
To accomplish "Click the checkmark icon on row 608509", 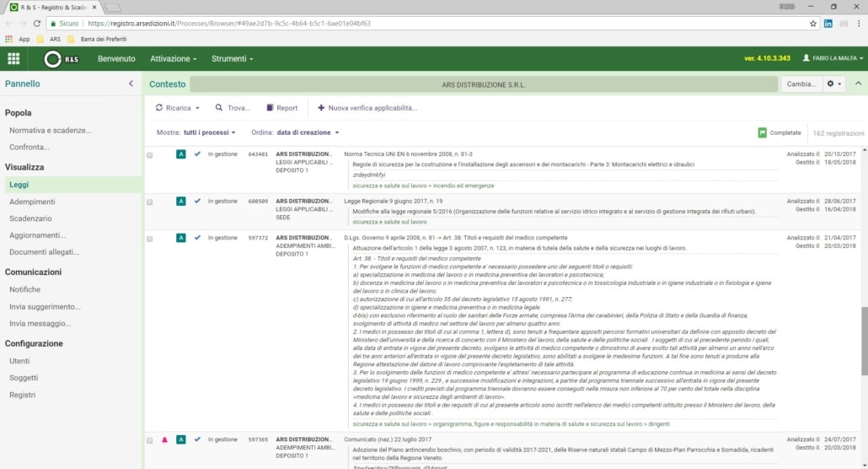I will click(x=197, y=202).
